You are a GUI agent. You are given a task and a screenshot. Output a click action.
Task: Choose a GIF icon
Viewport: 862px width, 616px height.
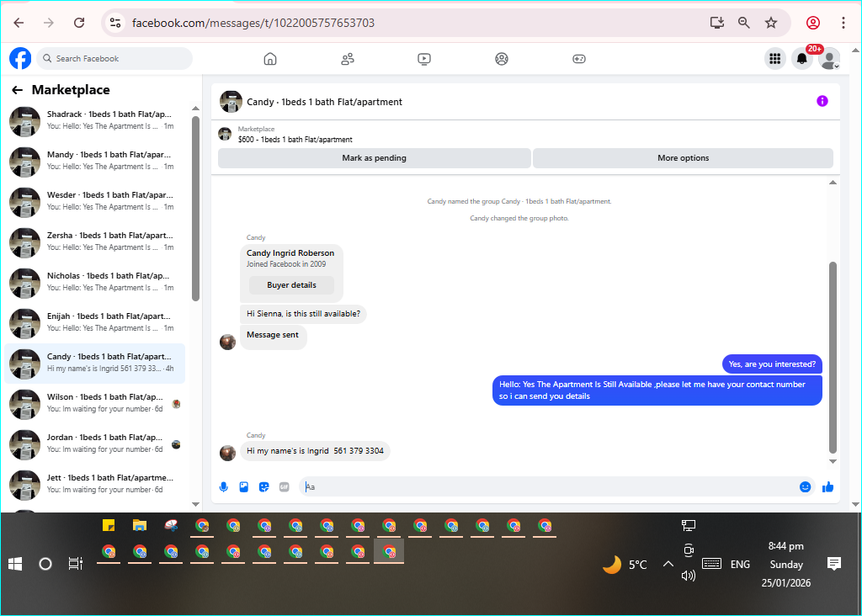(285, 487)
